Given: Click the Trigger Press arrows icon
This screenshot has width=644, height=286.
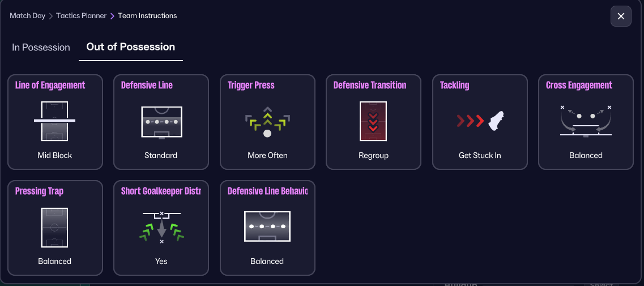Looking at the screenshot, I should 267,121.
